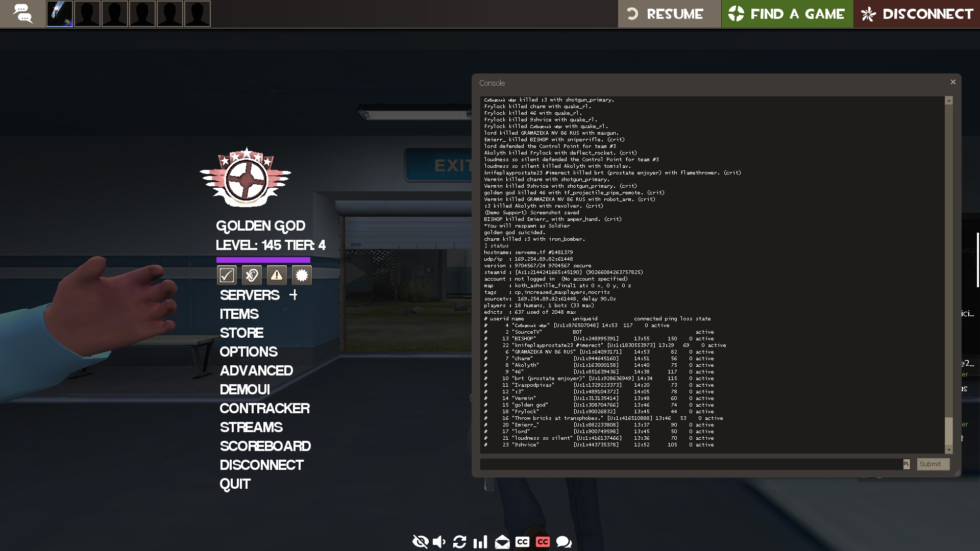
Task: Click the open envelope mail icon
Action: click(502, 542)
